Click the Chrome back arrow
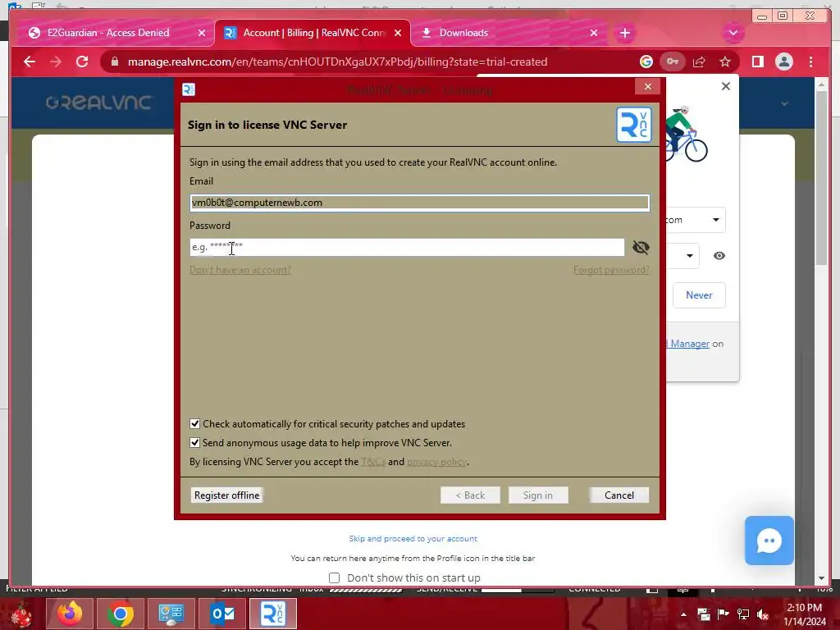 [30, 62]
